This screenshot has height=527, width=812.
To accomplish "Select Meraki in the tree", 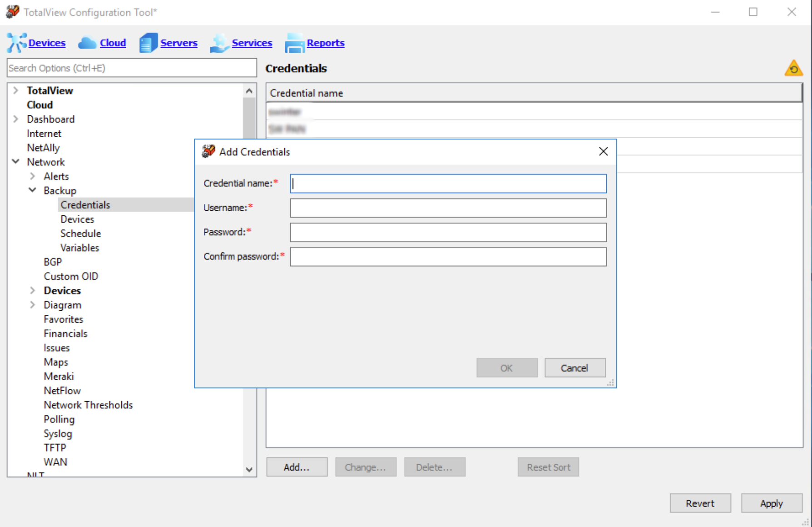I will point(59,377).
